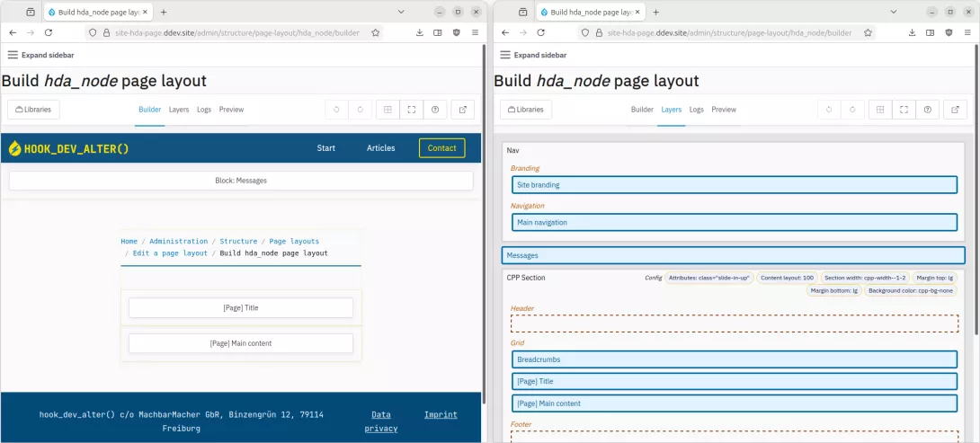The image size is (980, 443).
Task: Select the [Page] Main content layer in right window
Action: (x=735, y=403)
